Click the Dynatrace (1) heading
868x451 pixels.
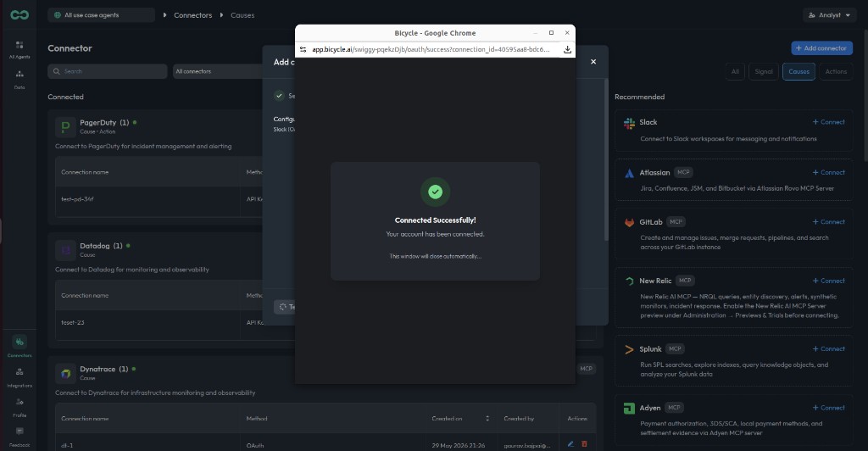click(x=103, y=369)
